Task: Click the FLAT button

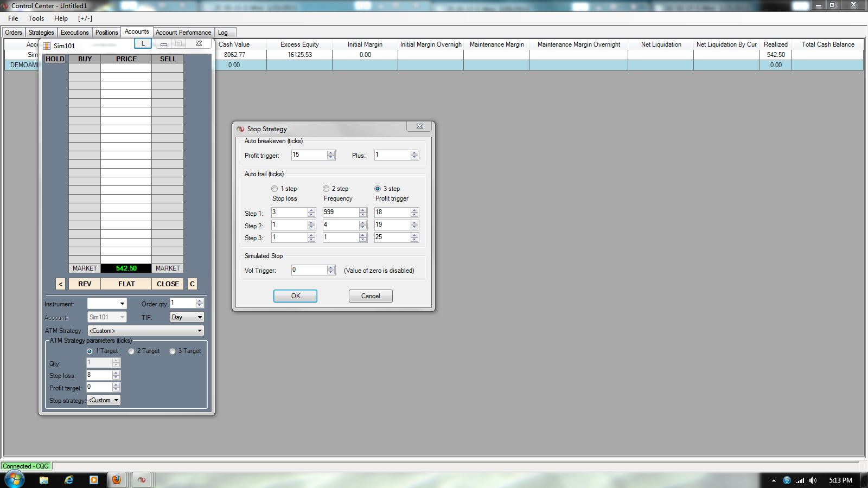Action: (126, 284)
